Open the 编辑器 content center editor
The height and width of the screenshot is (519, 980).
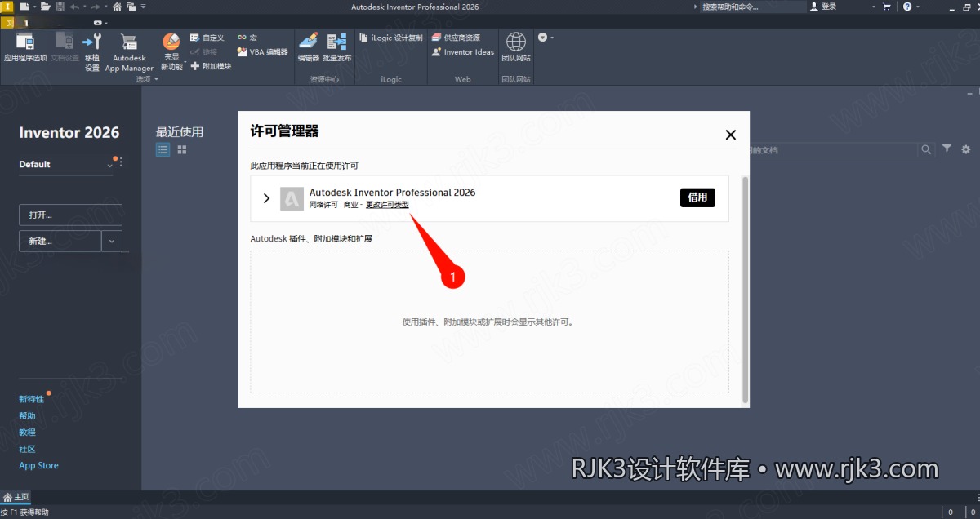point(309,47)
